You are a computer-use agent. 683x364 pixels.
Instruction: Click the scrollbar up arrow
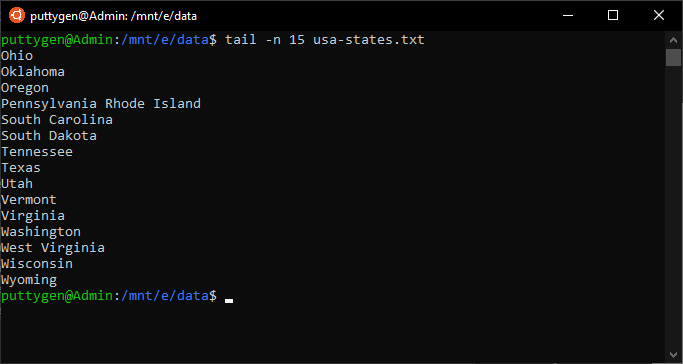[x=673, y=40]
